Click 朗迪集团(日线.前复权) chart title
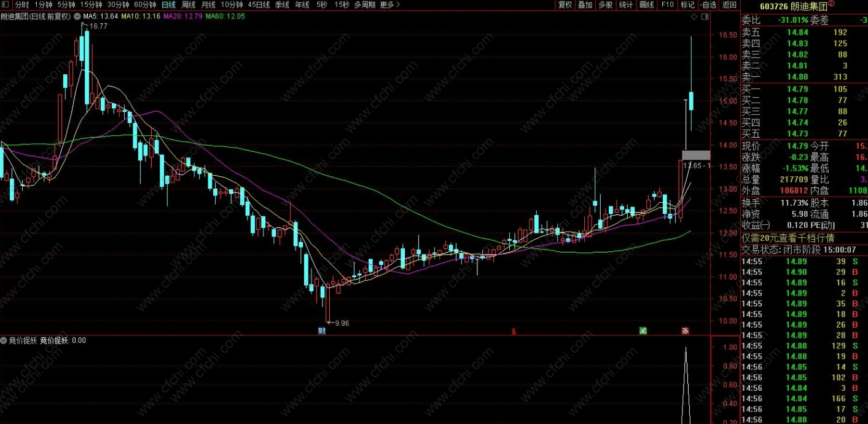 pos(37,15)
